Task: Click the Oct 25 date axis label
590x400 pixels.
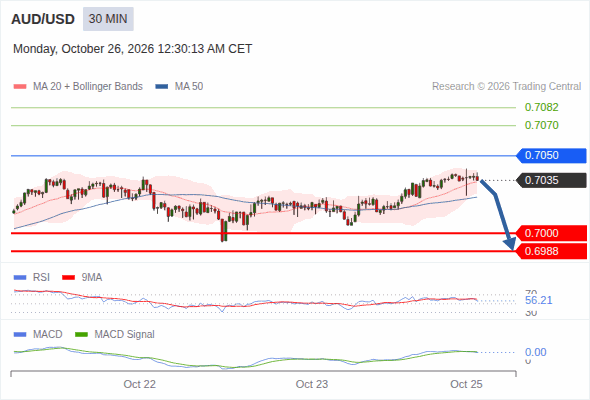Action: tap(466, 384)
